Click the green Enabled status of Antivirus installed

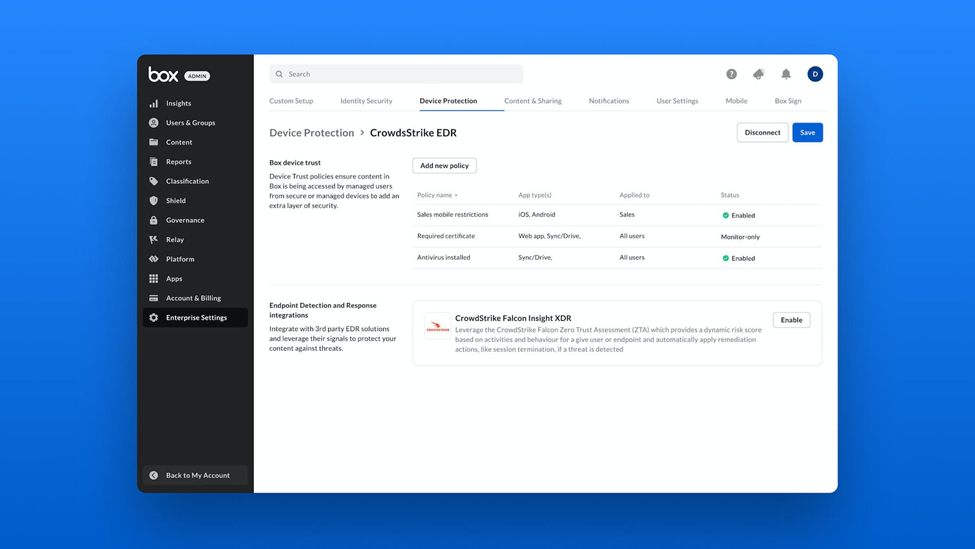(x=739, y=258)
